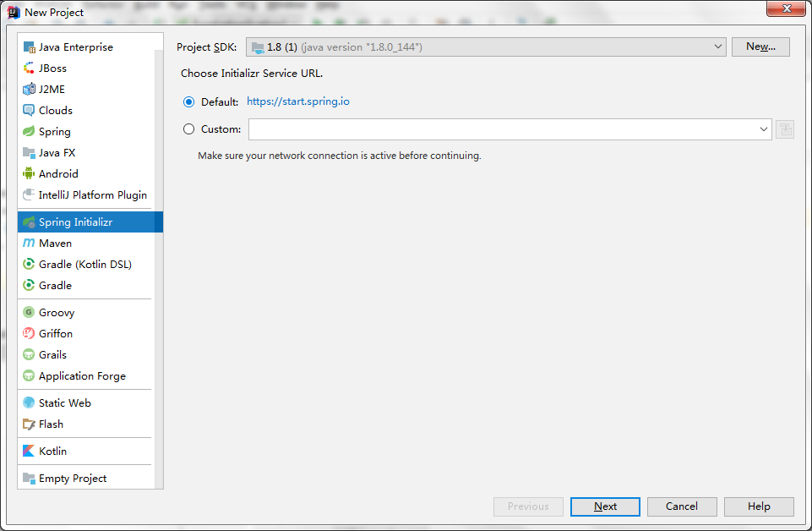Select the Default URL radio button

pos(189,102)
